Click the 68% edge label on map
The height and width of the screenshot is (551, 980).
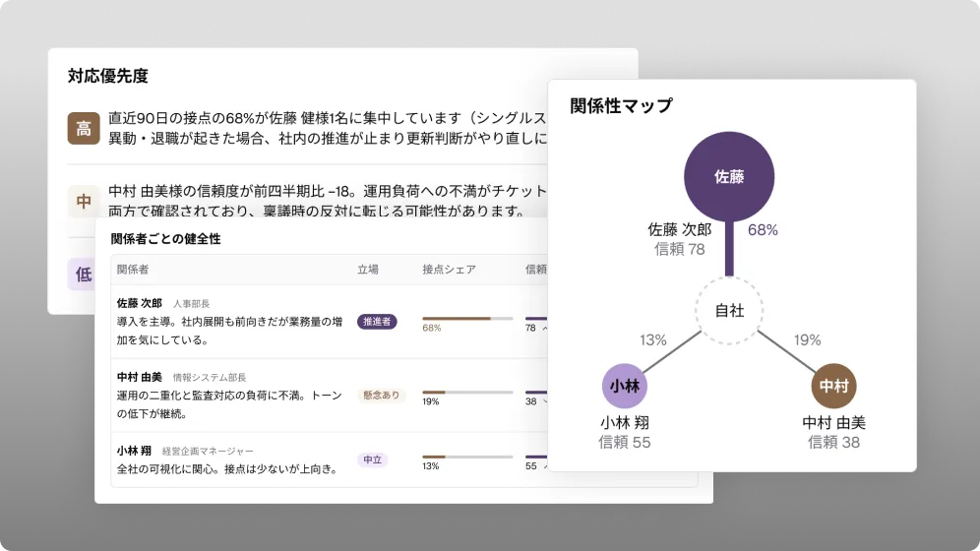(x=763, y=230)
